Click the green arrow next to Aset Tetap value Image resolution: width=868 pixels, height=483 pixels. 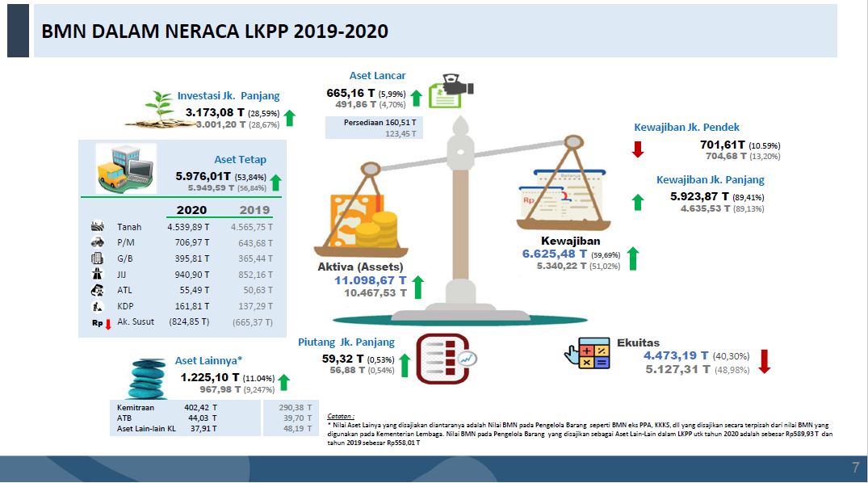pyautogui.click(x=275, y=183)
